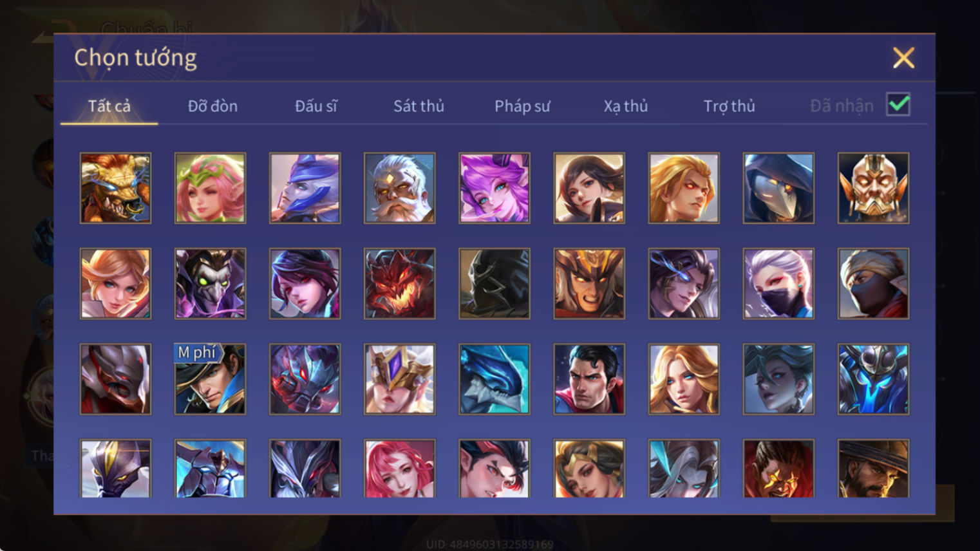Select the plague-doctor hooded hero
980x551 pixels.
click(x=778, y=188)
